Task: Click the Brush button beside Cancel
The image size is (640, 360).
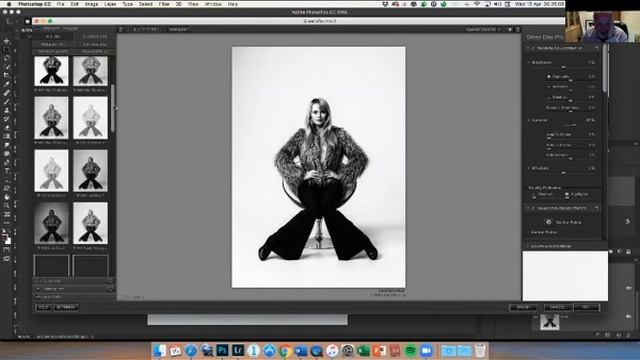Action: (x=523, y=307)
